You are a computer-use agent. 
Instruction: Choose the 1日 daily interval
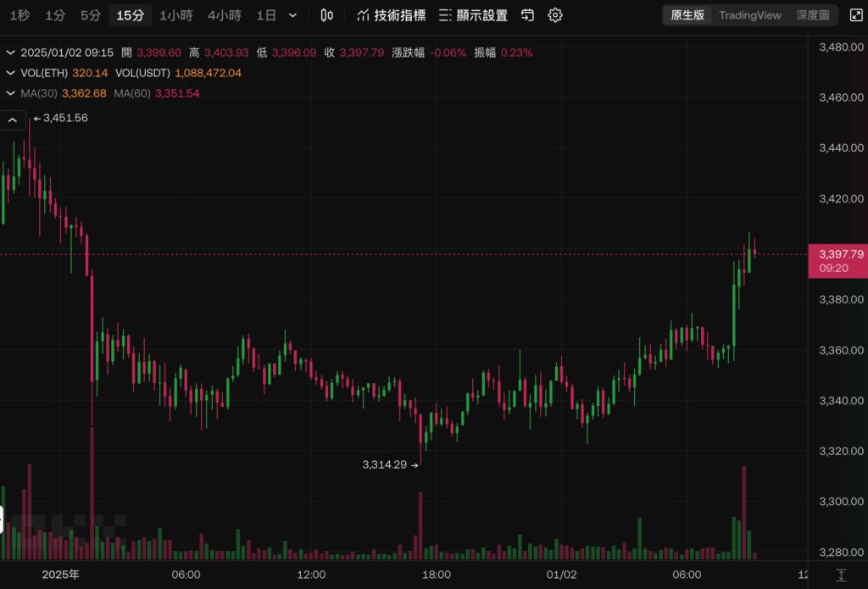click(x=265, y=15)
